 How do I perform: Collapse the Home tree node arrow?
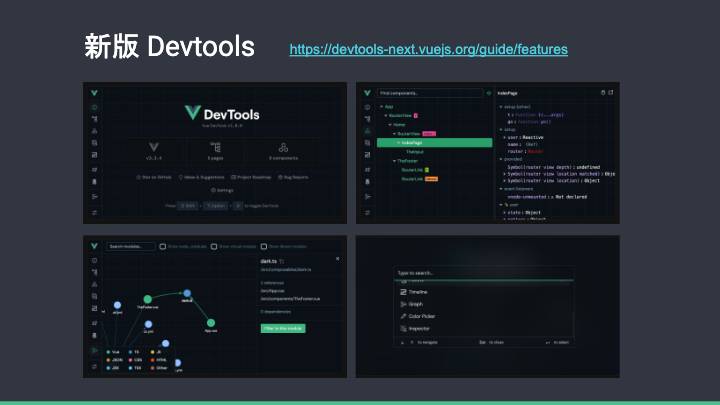[390, 124]
